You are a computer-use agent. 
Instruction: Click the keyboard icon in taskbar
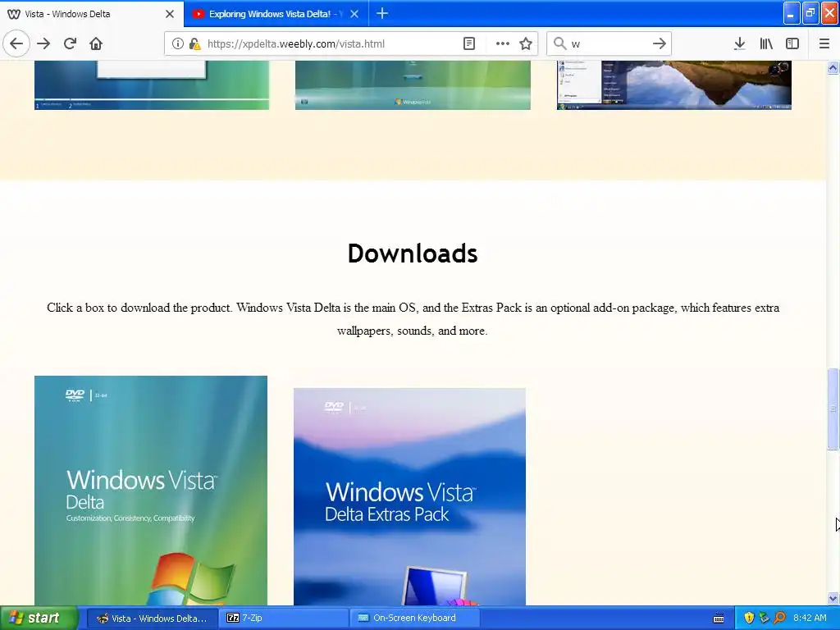719,619
